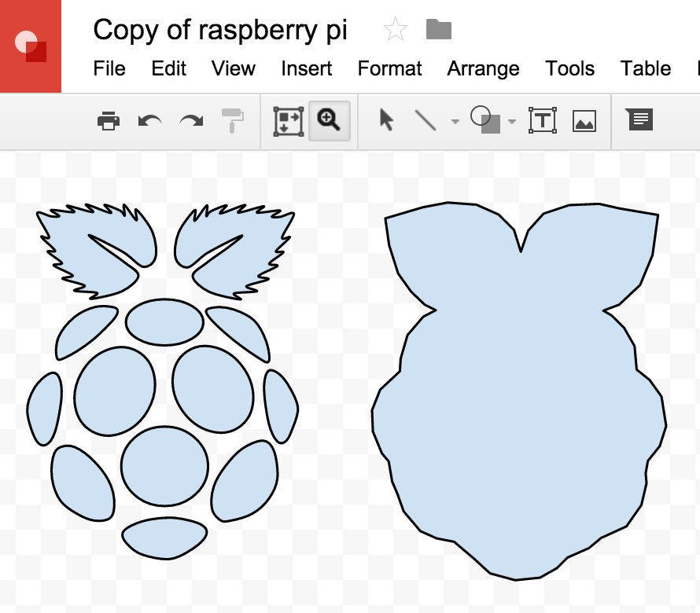Image resolution: width=700 pixels, height=613 pixels.
Task: Open the Comments panel
Action: [639, 119]
